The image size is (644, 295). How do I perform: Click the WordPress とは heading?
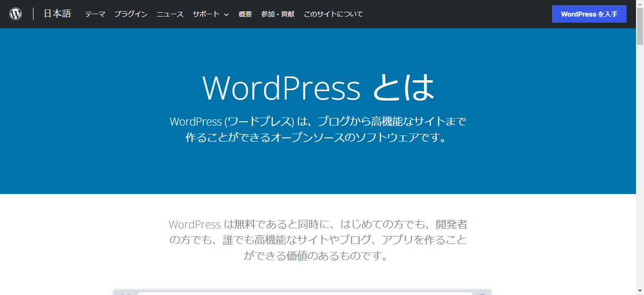pos(318,88)
